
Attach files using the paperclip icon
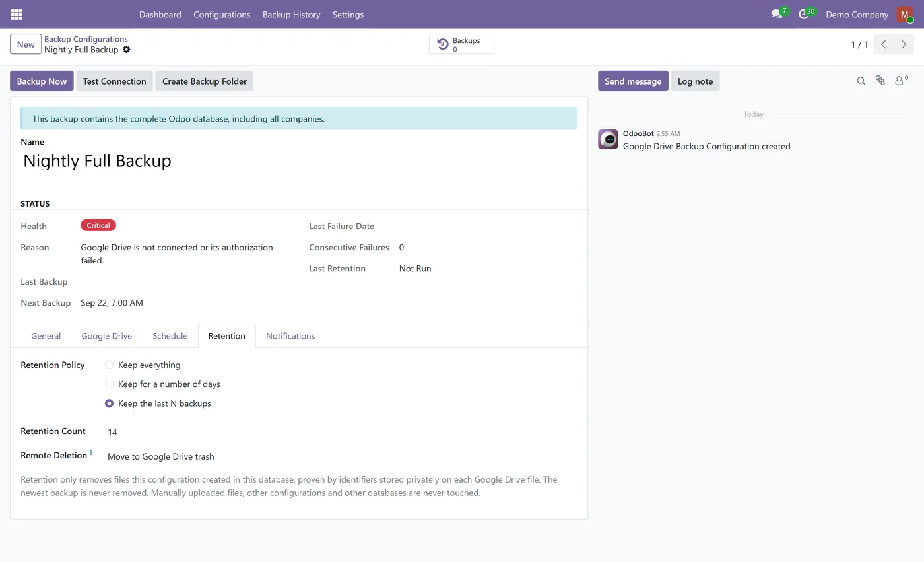(880, 81)
